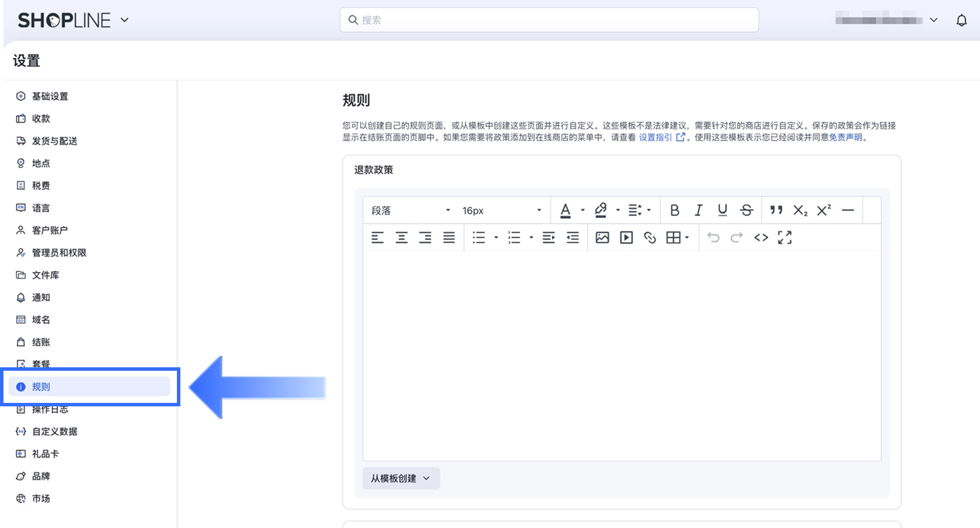Insert a table

[673, 238]
